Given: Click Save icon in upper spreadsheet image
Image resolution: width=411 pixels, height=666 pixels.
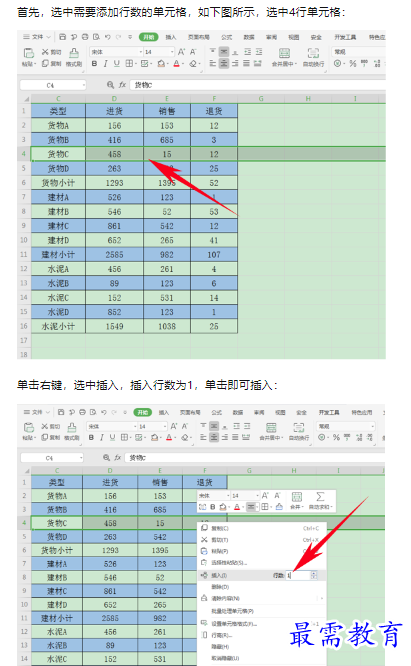Looking at the screenshot, I should point(62,37).
